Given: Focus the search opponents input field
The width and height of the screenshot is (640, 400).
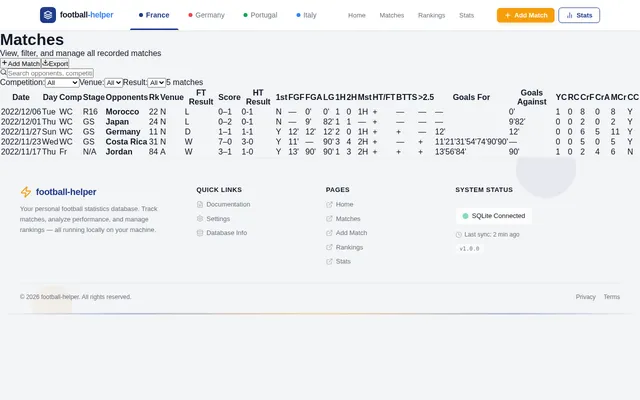Looking at the screenshot, I should (x=50, y=73).
